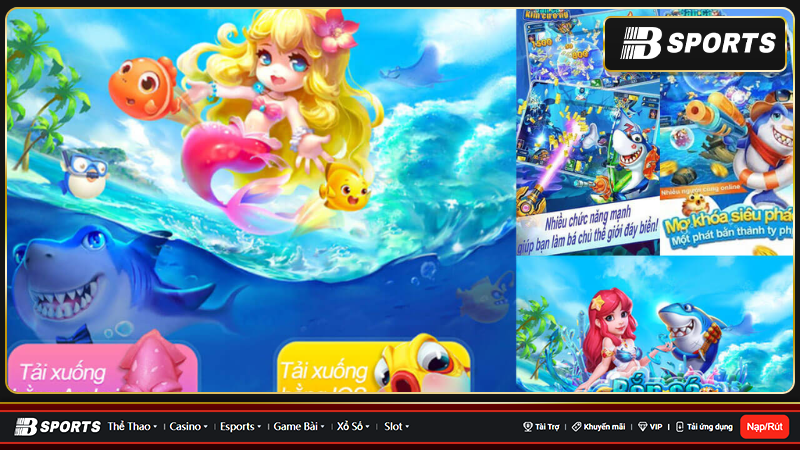Expand the Xổ Số dropdown arrow
The image size is (800, 450).
pyautogui.click(x=367, y=427)
